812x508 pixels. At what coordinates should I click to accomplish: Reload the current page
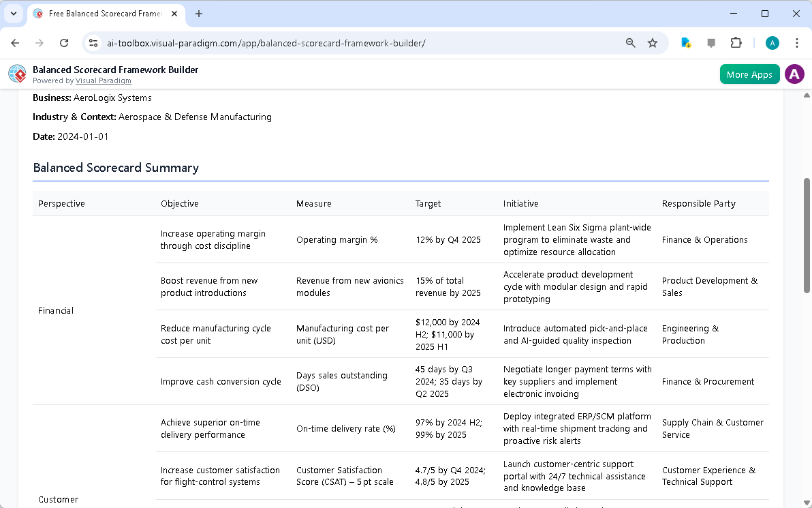click(x=64, y=42)
